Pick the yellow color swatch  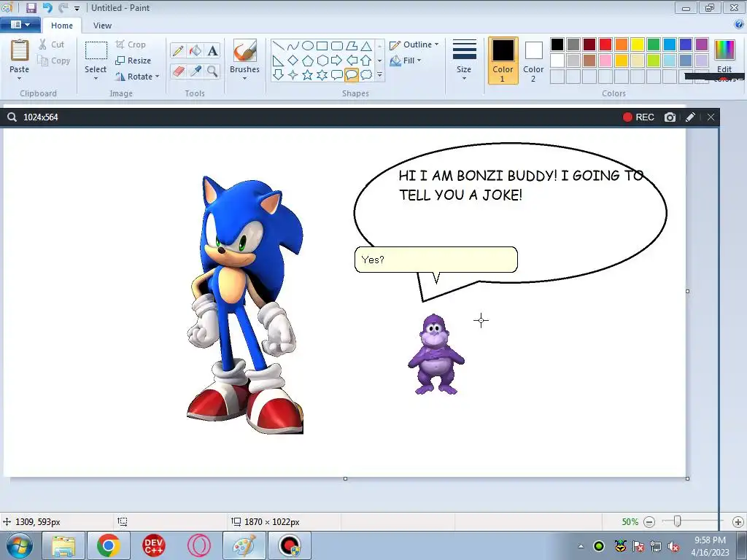pos(638,44)
